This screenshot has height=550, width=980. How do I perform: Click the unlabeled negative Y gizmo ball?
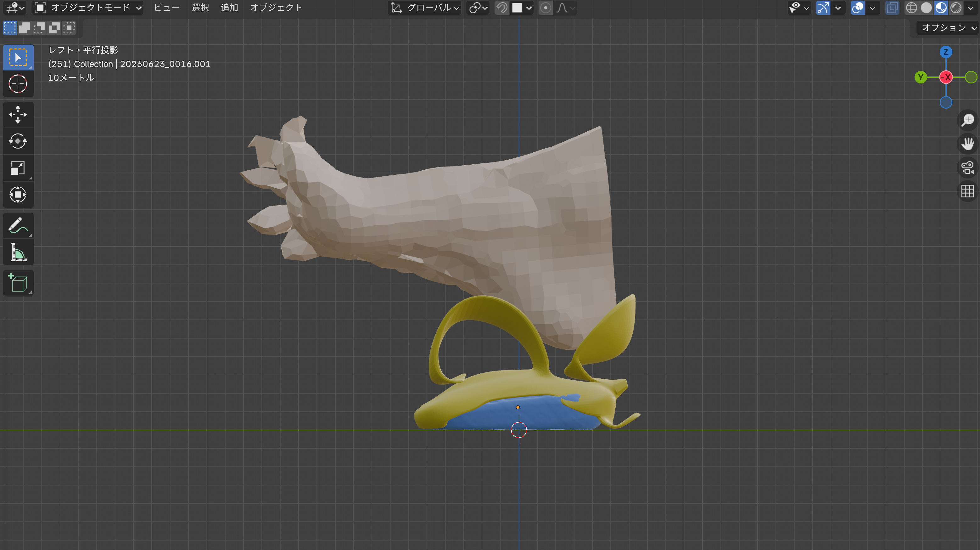pyautogui.click(x=971, y=77)
